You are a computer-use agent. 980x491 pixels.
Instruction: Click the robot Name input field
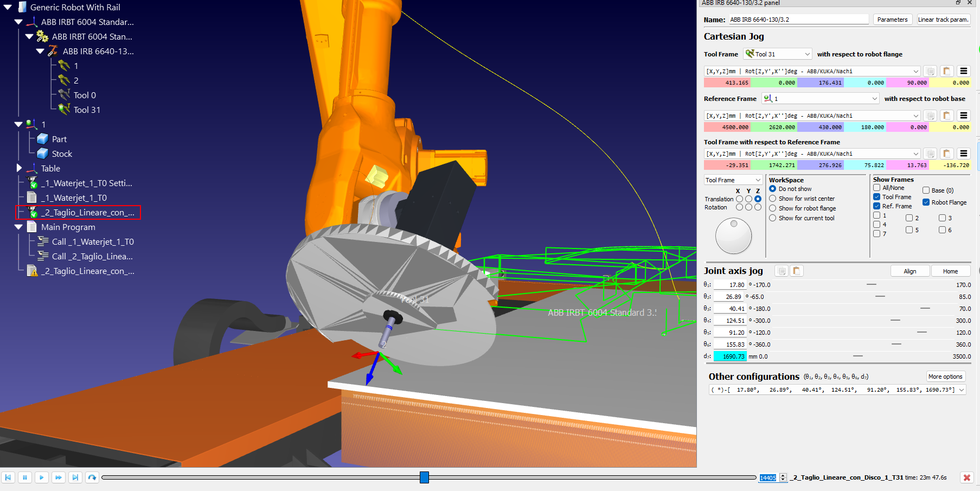click(798, 20)
